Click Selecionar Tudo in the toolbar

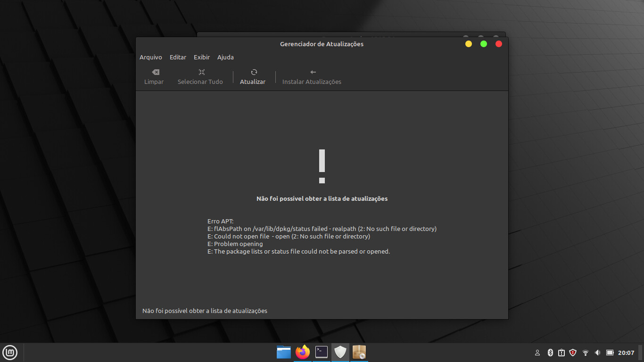click(x=200, y=77)
